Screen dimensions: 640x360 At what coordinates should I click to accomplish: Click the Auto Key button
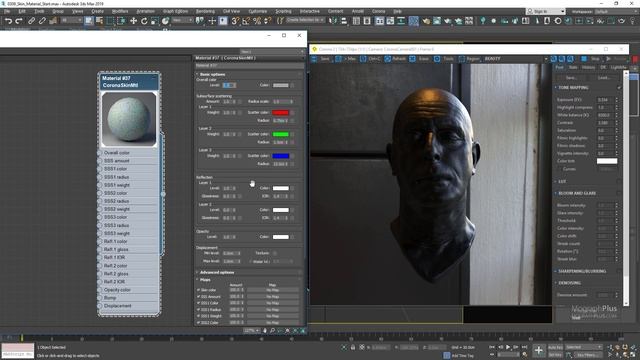[555, 347]
